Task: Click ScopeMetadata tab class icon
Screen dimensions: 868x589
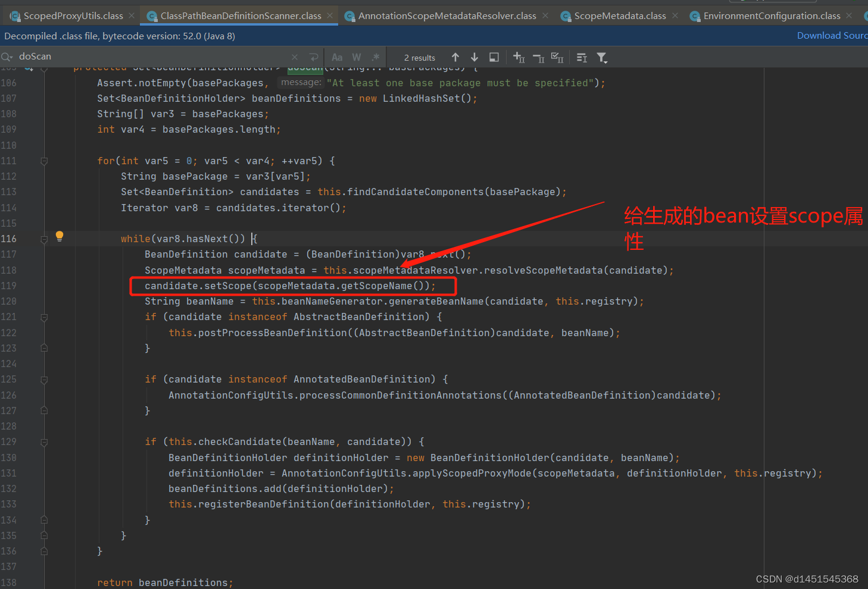Action: 566,17
